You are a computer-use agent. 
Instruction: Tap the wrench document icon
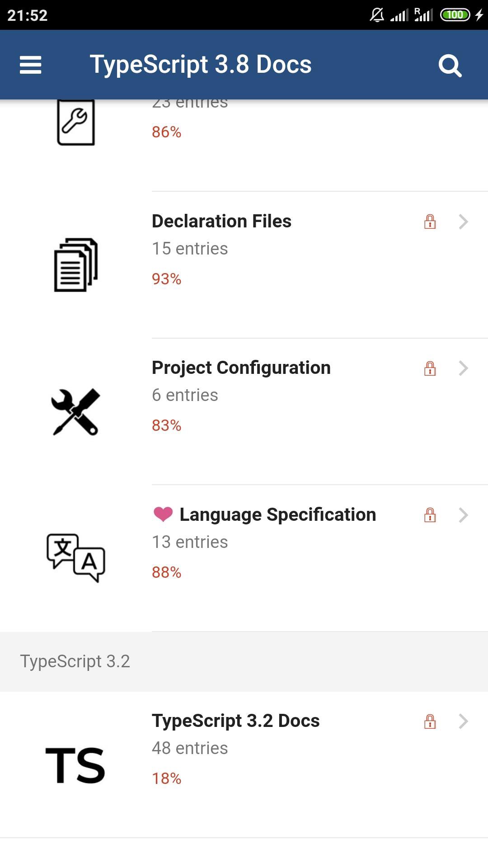pyautogui.click(x=76, y=122)
